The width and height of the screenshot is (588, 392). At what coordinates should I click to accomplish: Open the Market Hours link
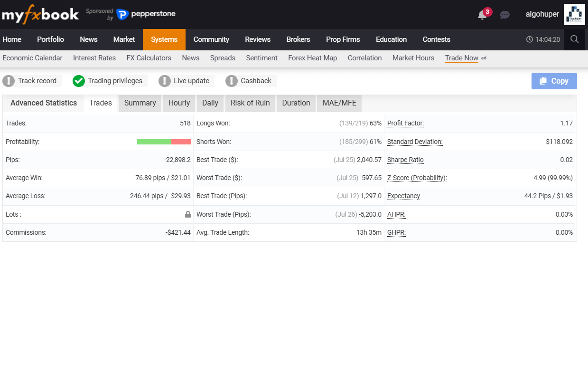413,58
